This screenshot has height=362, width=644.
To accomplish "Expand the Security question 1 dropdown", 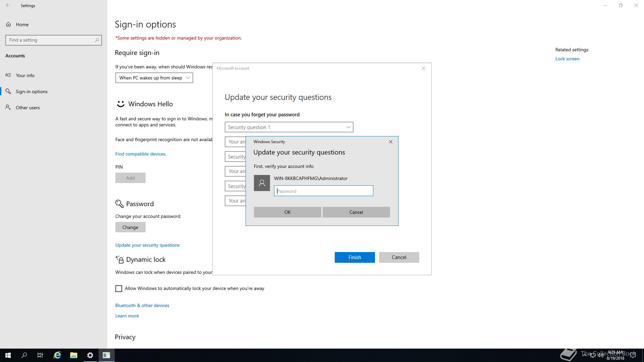I will [289, 127].
